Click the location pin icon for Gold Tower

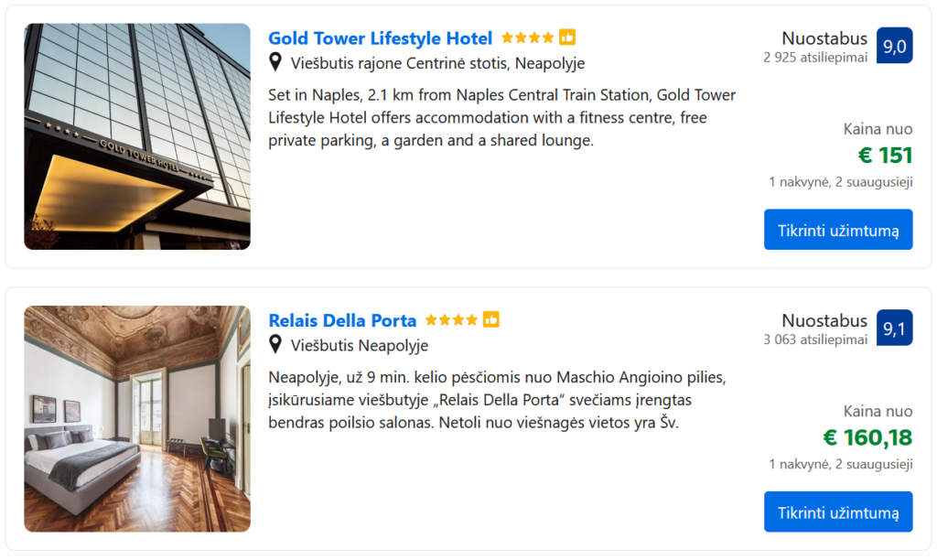point(275,62)
